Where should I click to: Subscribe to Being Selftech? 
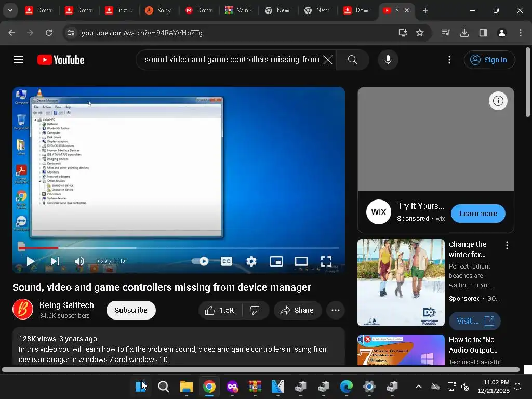click(x=131, y=310)
